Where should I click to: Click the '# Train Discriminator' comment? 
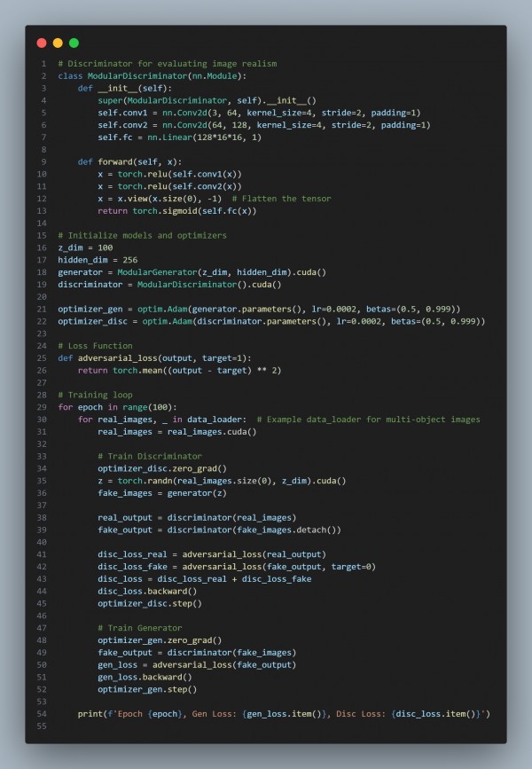pyautogui.click(x=150, y=456)
